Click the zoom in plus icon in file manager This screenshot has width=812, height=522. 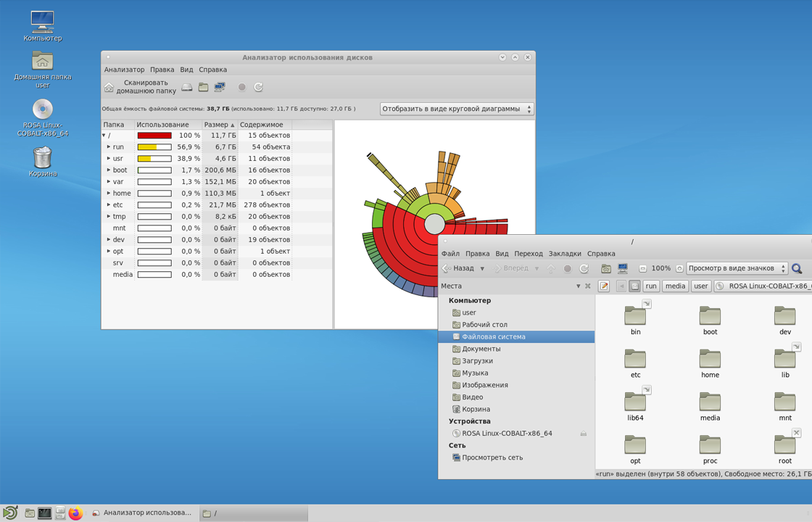click(679, 269)
